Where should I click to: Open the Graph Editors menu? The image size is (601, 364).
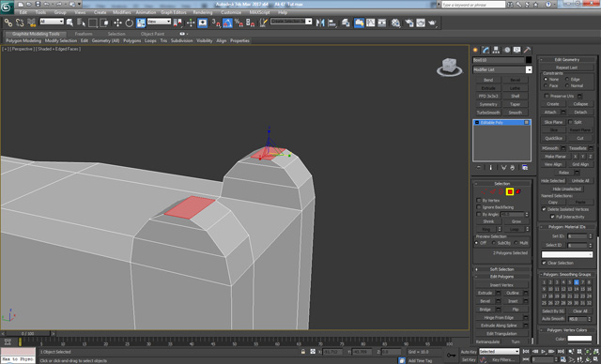point(173,12)
